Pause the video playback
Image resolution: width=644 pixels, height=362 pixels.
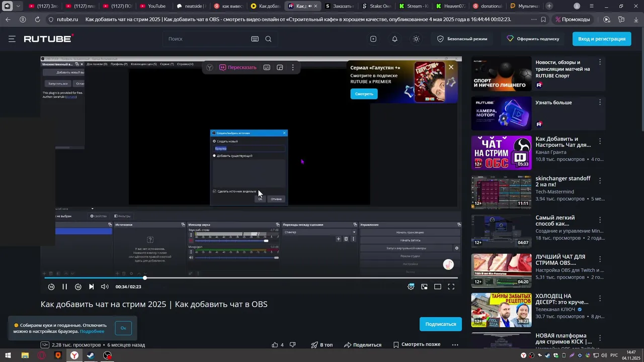click(x=64, y=287)
